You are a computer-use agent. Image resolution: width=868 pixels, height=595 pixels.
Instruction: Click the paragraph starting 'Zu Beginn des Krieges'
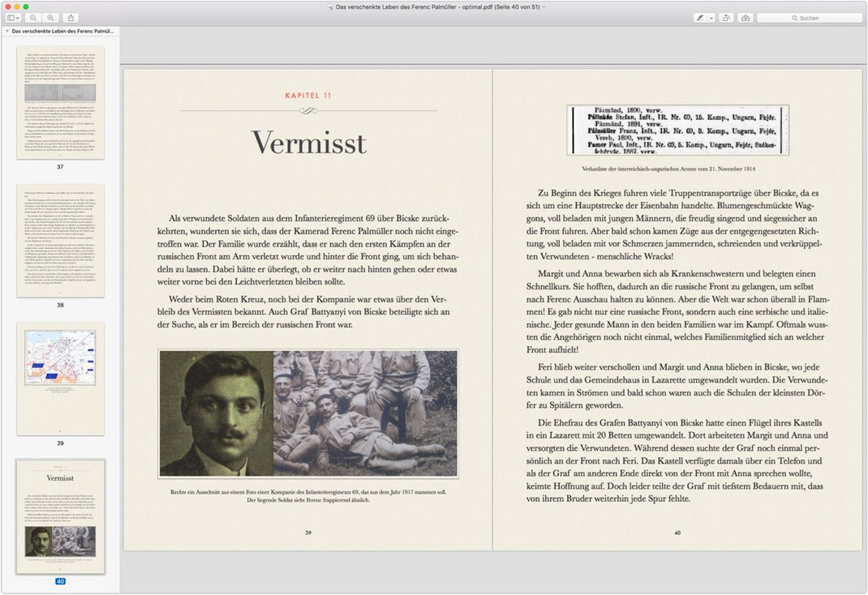coord(674,225)
